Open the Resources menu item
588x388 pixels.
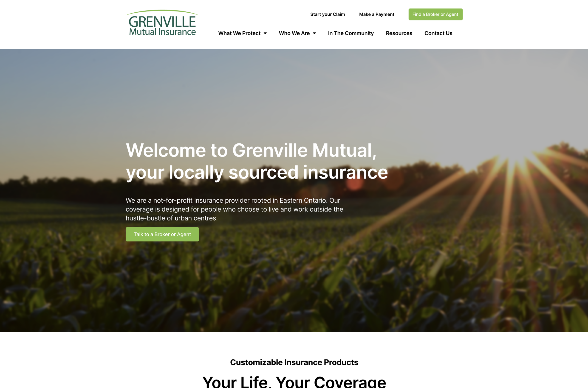(399, 33)
